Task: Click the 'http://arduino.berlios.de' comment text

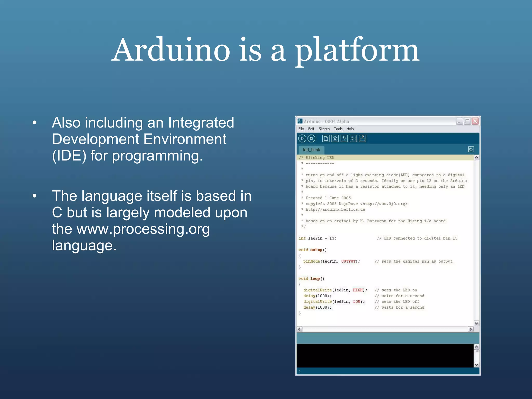Action: click(x=335, y=210)
